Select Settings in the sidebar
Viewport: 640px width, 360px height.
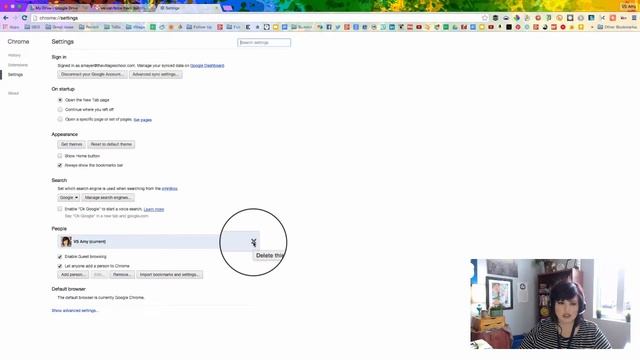pos(16,75)
